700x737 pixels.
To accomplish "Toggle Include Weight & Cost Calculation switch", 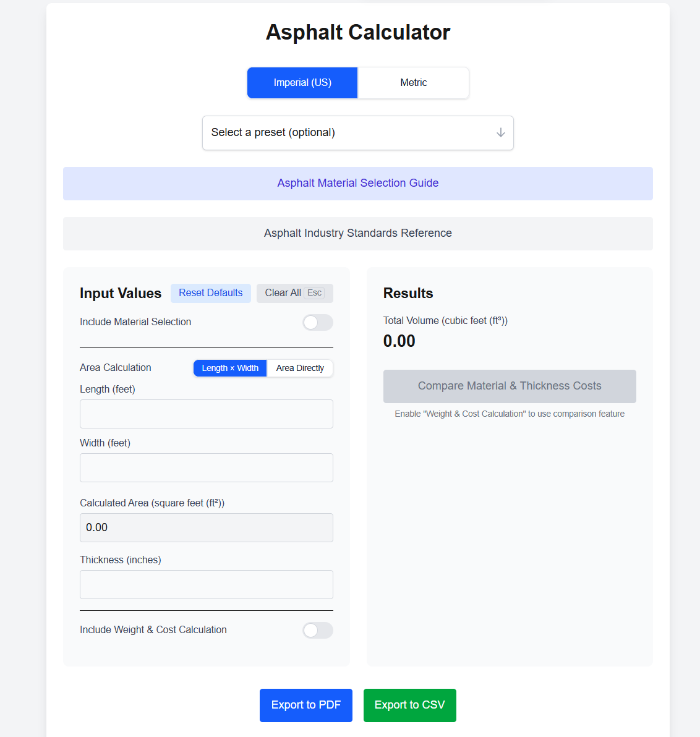I will click(x=318, y=630).
